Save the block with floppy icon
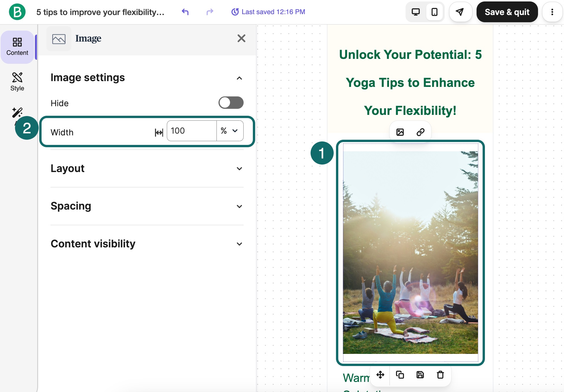The width and height of the screenshot is (564, 392). pos(420,375)
